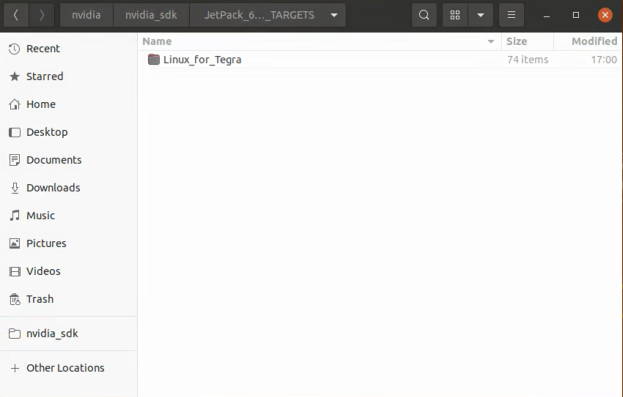623x397 pixels.
Task: Select nvidia_sdk in the path bar
Action: click(151, 15)
